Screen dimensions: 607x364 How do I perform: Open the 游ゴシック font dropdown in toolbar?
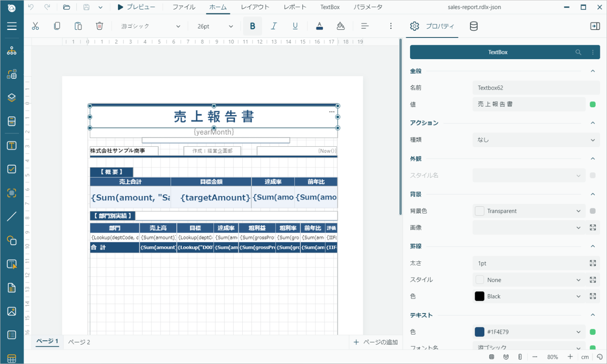(151, 26)
